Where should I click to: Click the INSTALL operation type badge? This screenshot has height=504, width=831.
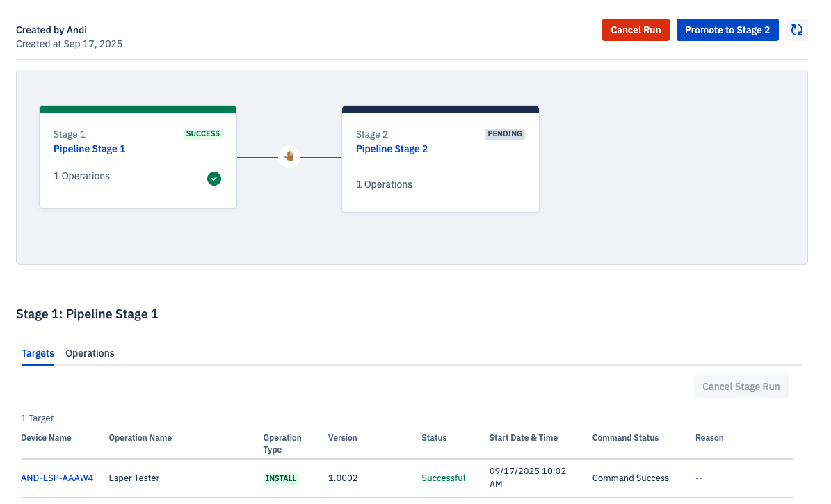coord(281,478)
